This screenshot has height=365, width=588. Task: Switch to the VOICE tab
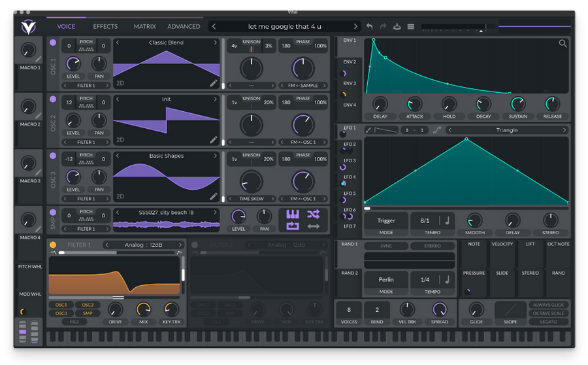pos(66,27)
